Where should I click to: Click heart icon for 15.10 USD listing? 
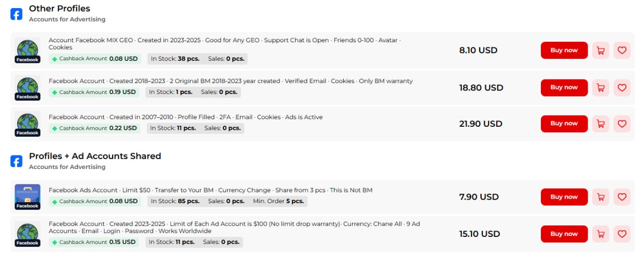point(622,234)
